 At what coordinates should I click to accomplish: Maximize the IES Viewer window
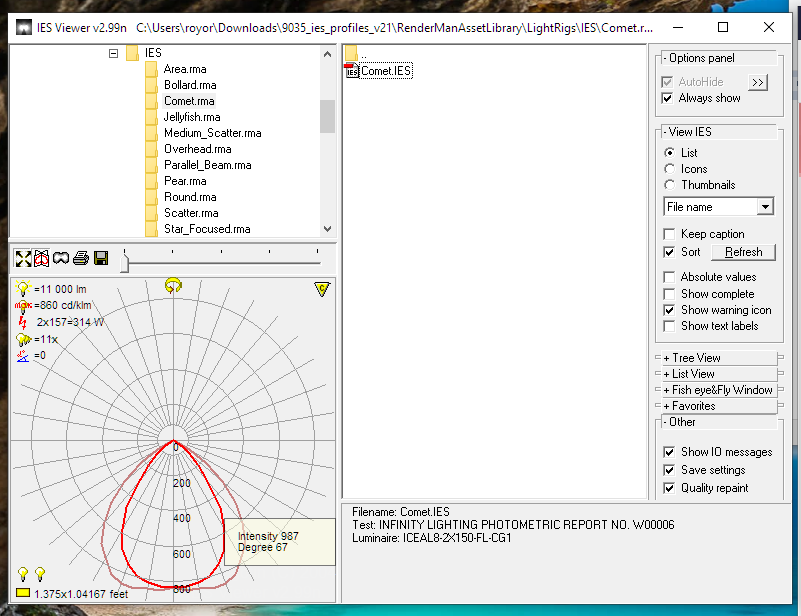tap(723, 27)
